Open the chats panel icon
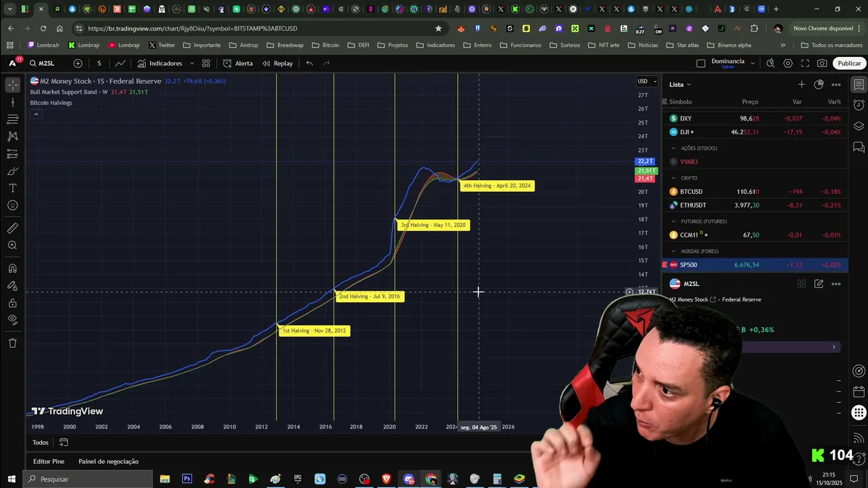The image size is (868, 488). [x=859, y=146]
